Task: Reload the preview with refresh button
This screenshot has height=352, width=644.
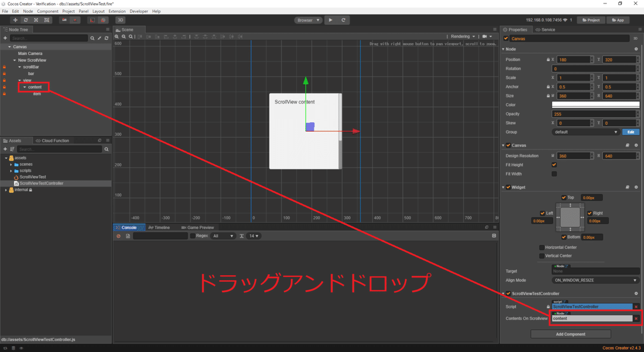Action: (343, 20)
